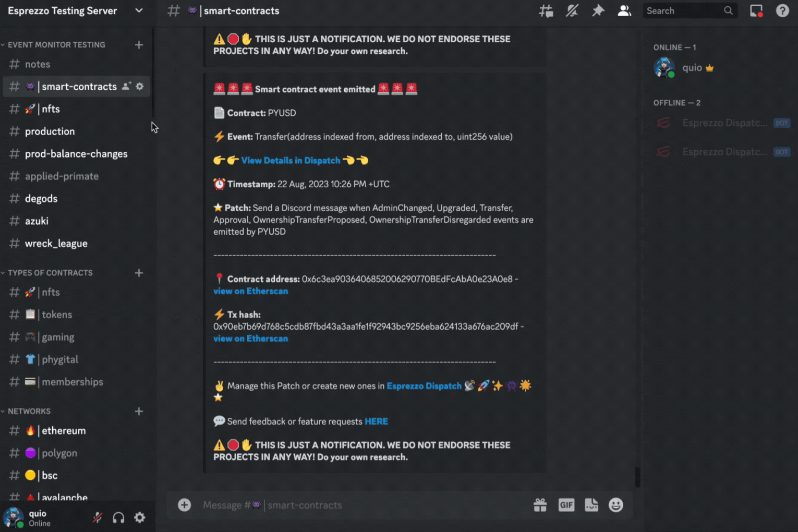798x532 pixels.
Task: Toggle the member list visibility
Action: (624, 10)
